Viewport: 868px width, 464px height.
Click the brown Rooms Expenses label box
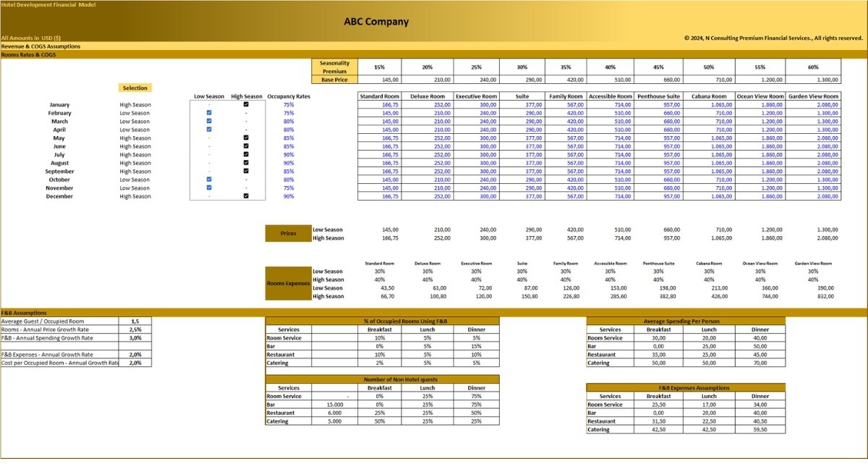(x=288, y=284)
